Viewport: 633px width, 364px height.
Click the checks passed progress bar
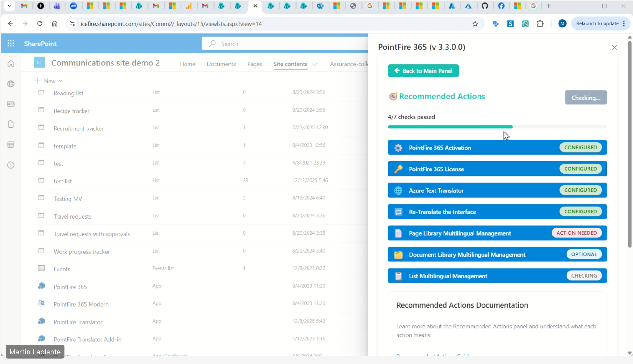(x=497, y=127)
